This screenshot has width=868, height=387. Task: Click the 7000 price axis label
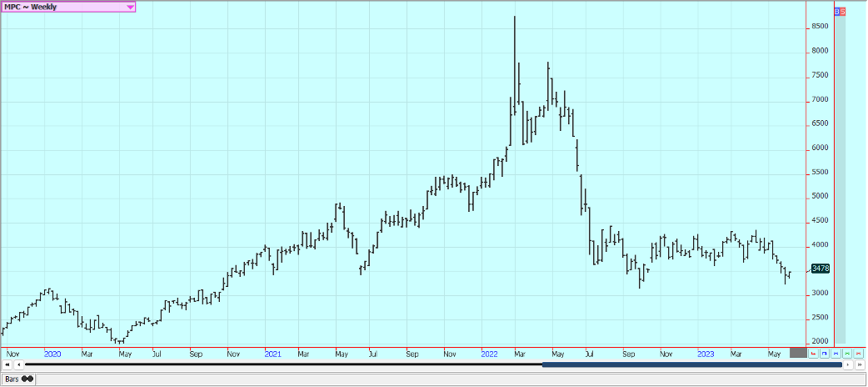coord(820,100)
